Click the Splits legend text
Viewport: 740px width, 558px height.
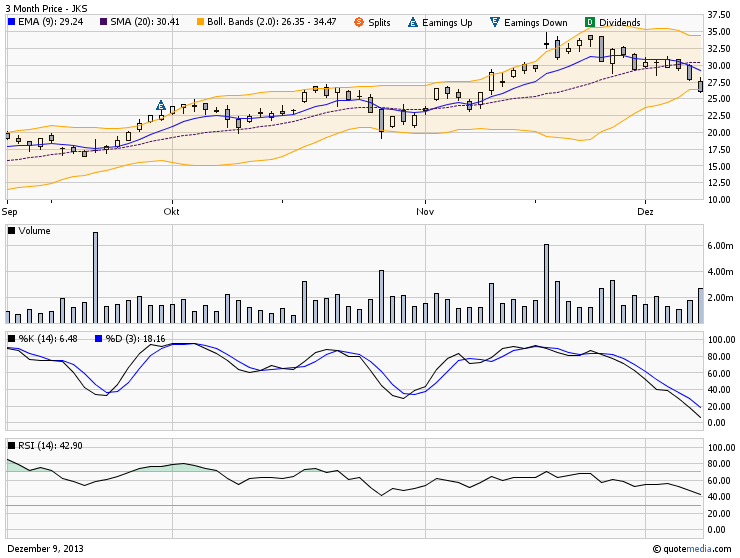(379, 22)
